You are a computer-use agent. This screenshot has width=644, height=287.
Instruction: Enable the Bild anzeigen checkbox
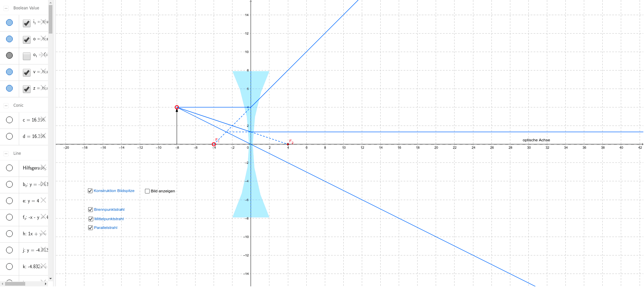[147, 191]
